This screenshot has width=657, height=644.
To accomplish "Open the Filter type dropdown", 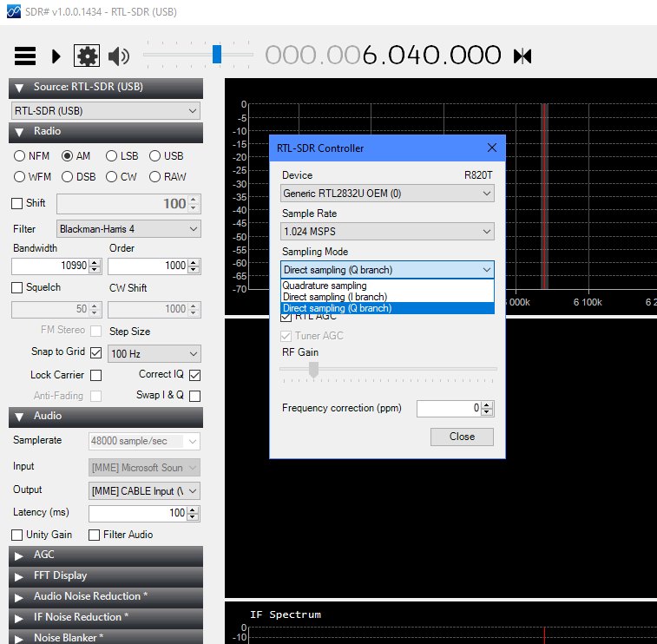I will click(128, 229).
